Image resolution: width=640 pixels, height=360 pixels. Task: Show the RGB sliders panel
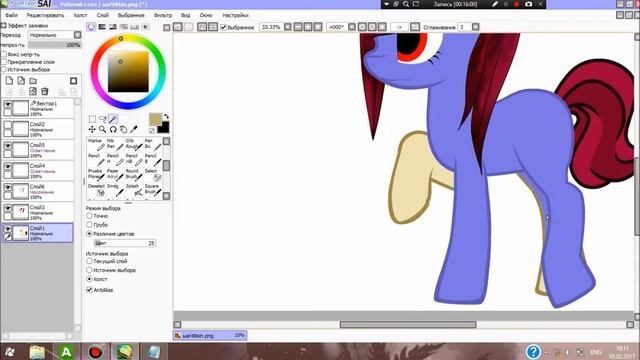click(102, 27)
